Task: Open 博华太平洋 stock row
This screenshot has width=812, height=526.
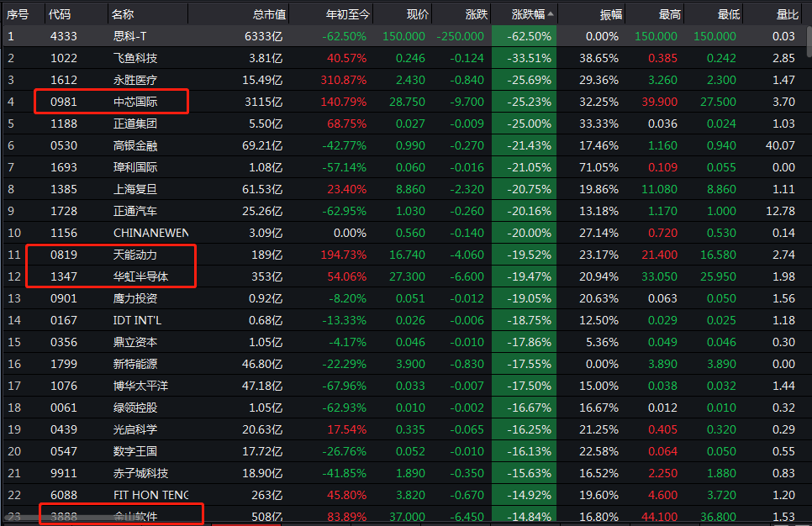Action: coord(406,386)
